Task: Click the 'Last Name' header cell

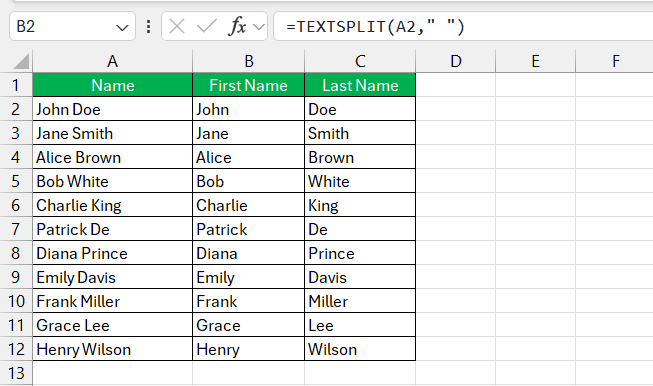Action: click(x=360, y=85)
